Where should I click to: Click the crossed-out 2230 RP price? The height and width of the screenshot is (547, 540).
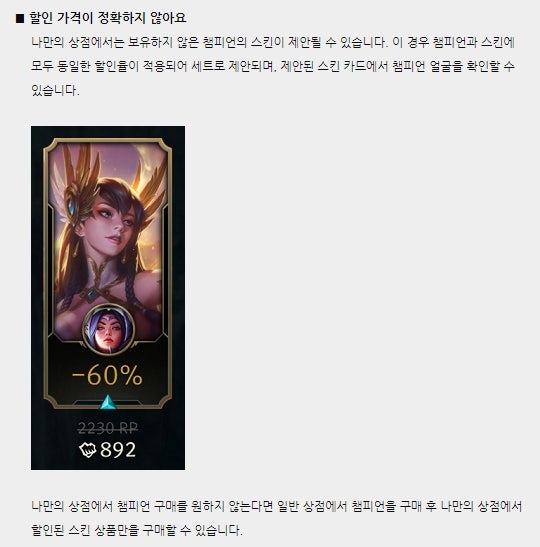coord(108,428)
